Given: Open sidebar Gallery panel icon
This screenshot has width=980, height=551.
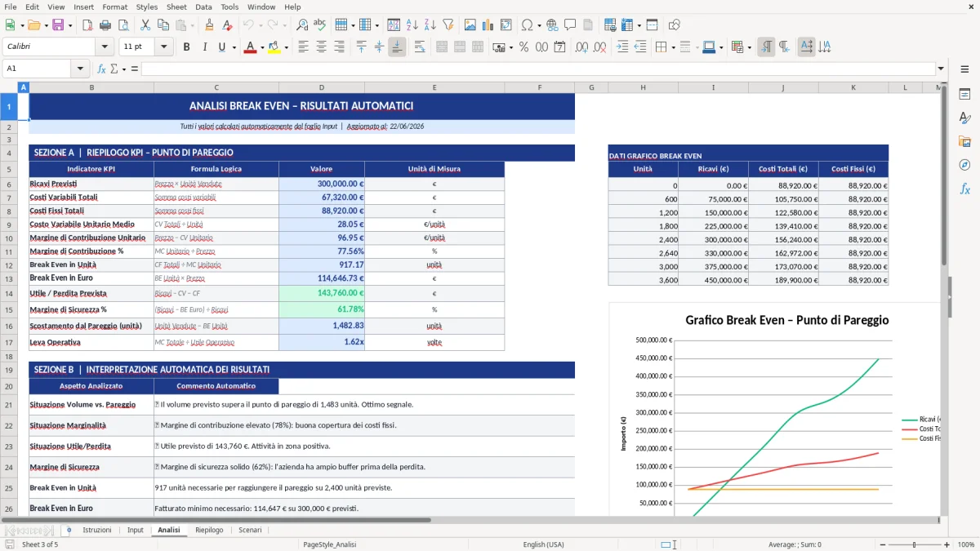Looking at the screenshot, I should point(964,141).
